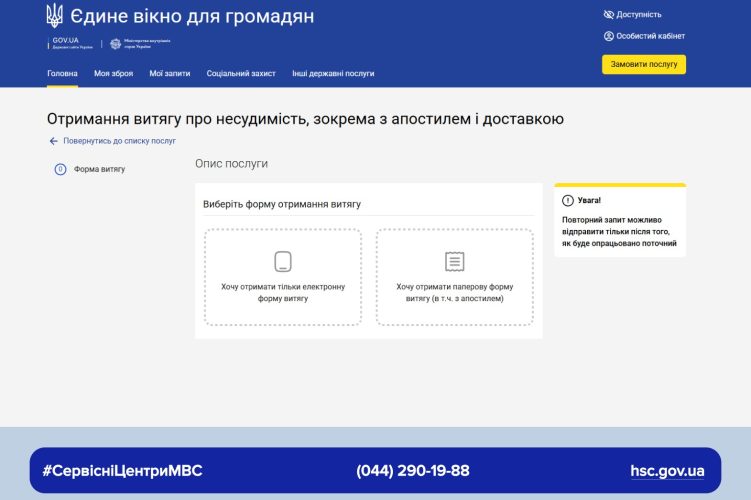The image size is (751, 500).
Task: Click the GOV.UA state sites logo
Action: tap(71, 44)
